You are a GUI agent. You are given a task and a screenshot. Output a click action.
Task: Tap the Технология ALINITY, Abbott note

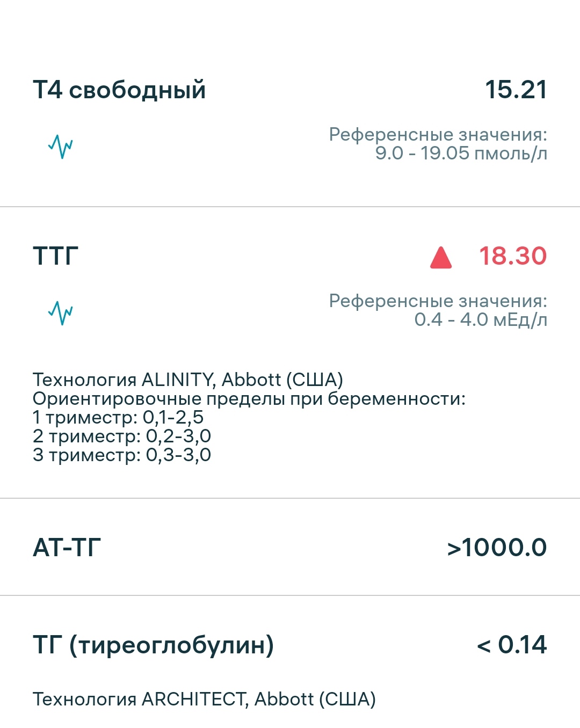pyautogui.click(x=188, y=380)
